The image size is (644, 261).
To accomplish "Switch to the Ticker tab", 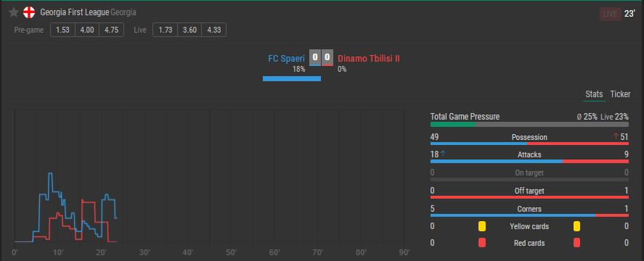I will 620,94.
